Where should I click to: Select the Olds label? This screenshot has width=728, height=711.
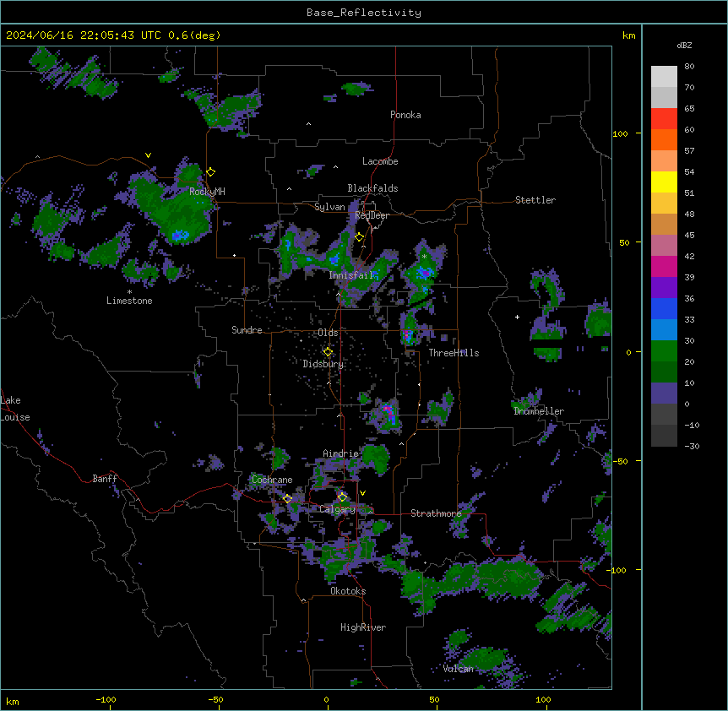[328, 333]
